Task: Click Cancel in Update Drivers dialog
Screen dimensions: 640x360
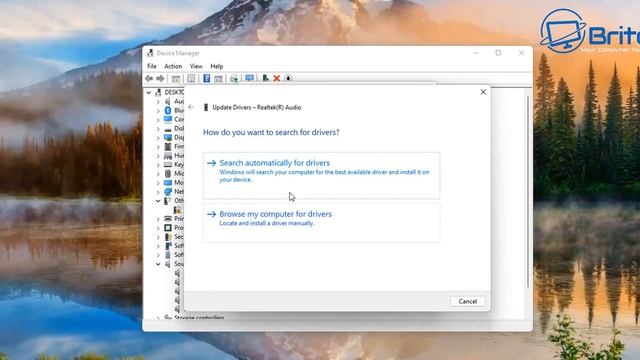Action: [467, 301]
